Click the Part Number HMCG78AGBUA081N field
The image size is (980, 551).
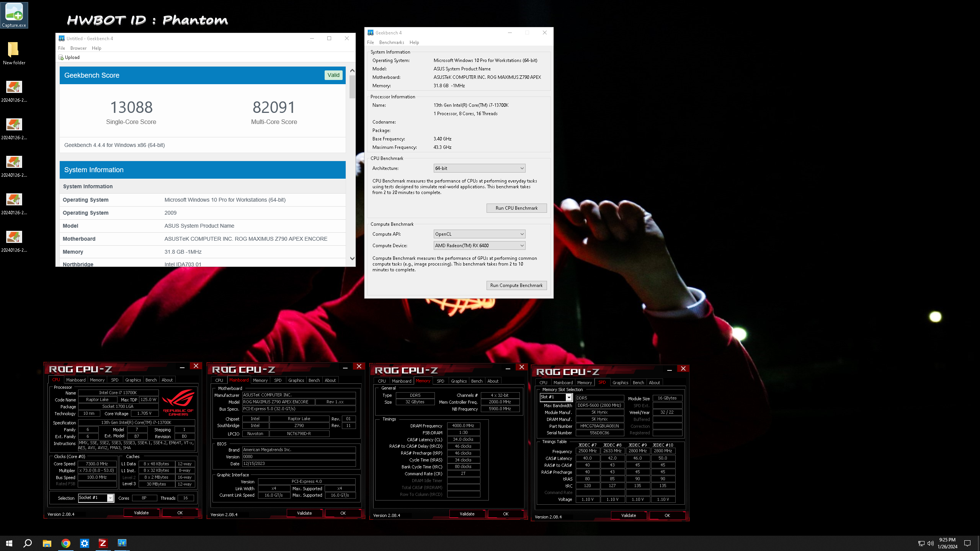coord(599,426)
